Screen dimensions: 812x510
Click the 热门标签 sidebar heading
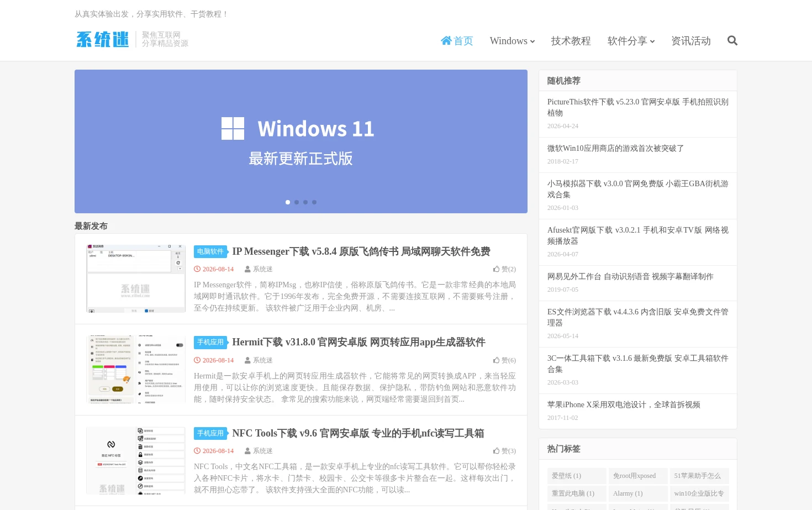tap(564, 449)
